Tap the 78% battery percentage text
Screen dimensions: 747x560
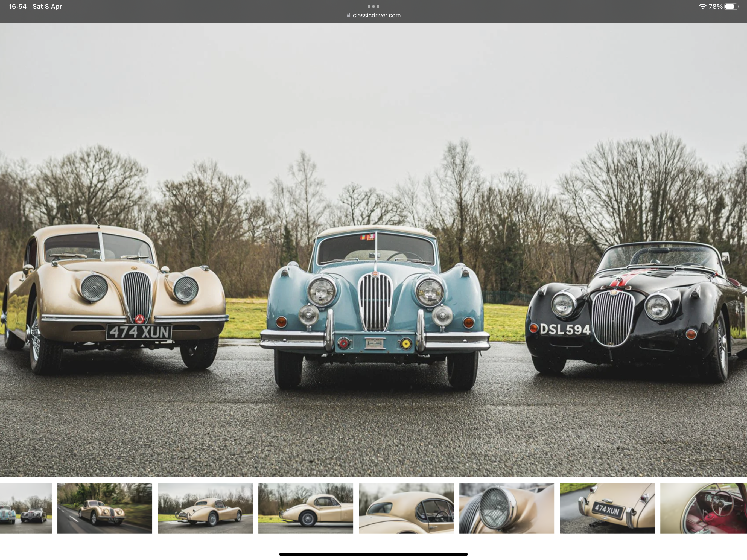click(715, 6)
